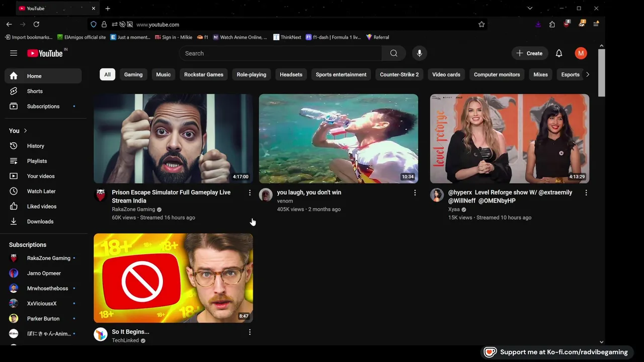Select the Music filter chip

pyautogui.click(x=164, y=74)
